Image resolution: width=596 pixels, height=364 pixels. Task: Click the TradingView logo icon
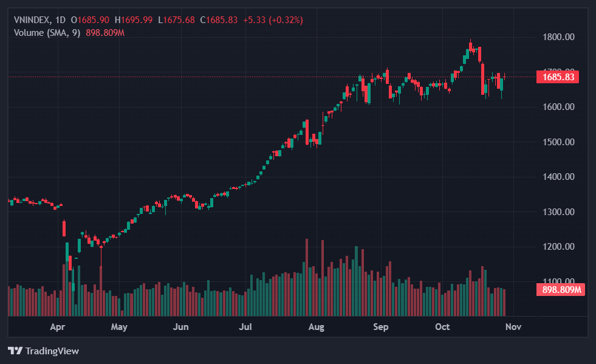pos(15,351)
